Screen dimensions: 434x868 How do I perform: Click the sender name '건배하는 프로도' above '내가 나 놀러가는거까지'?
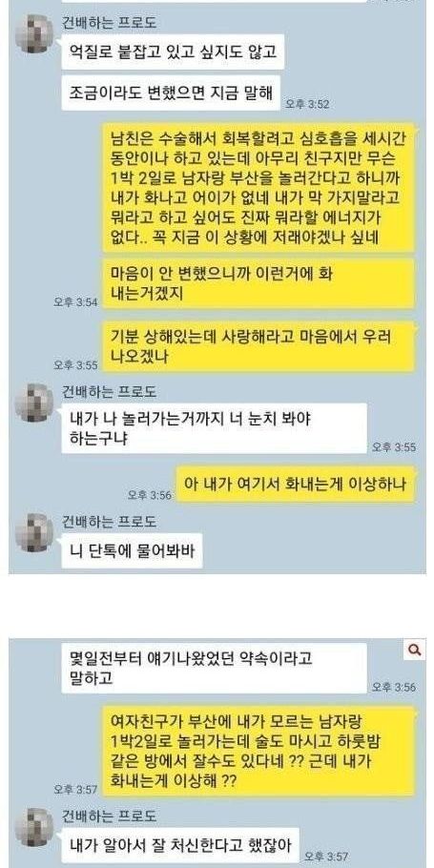(x=109, y=392)
